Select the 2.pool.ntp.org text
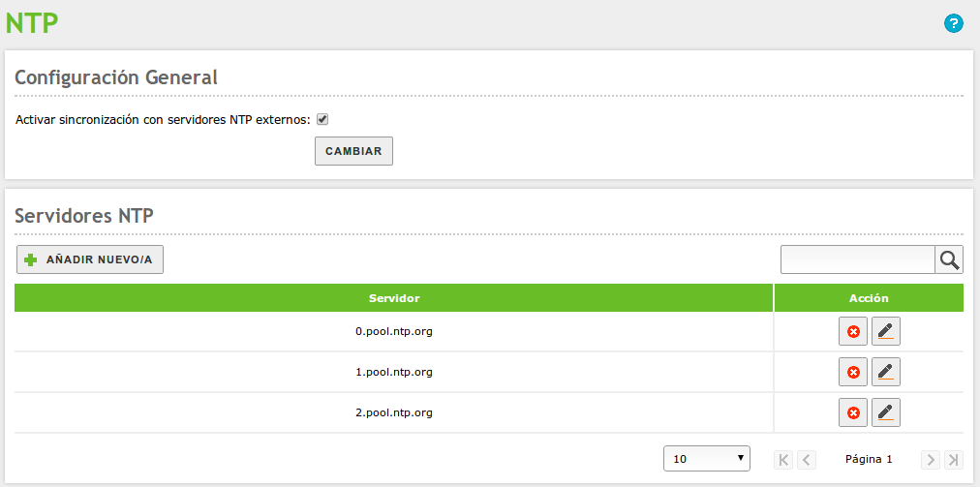The height and width of the screenshot is (487, 980). pyautogui.click(x=394, y=412)
